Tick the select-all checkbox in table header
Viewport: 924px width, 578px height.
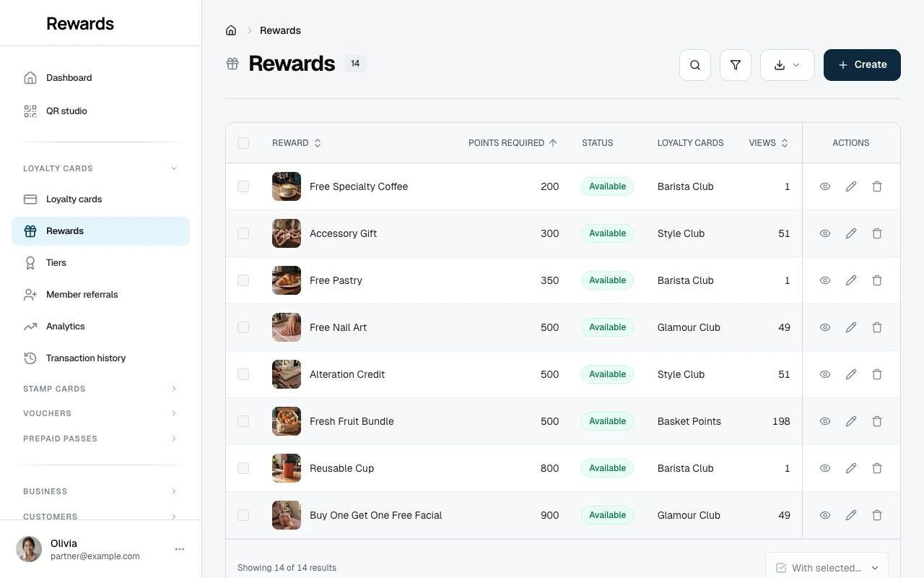243,143
